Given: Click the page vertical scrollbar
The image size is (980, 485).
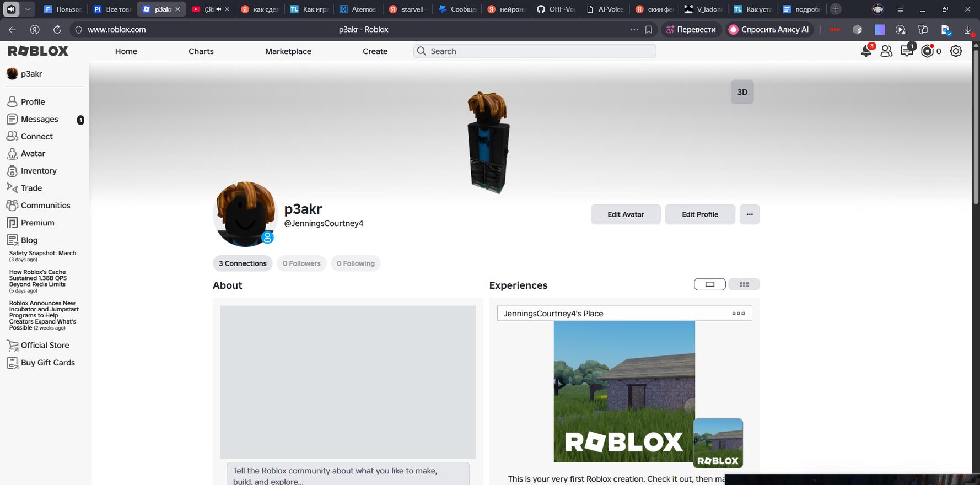Looking at the screenshot, I should pos(976,127).
